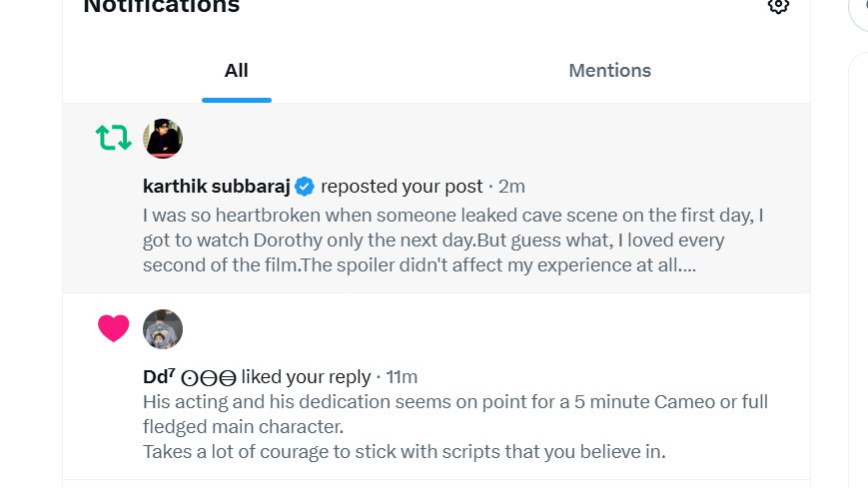
Task: Click the green repost icon
Action: pos(114,137)
